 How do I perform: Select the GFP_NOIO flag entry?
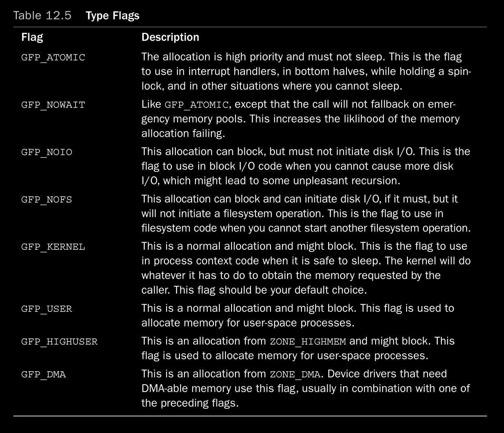[x=47, y=152]
